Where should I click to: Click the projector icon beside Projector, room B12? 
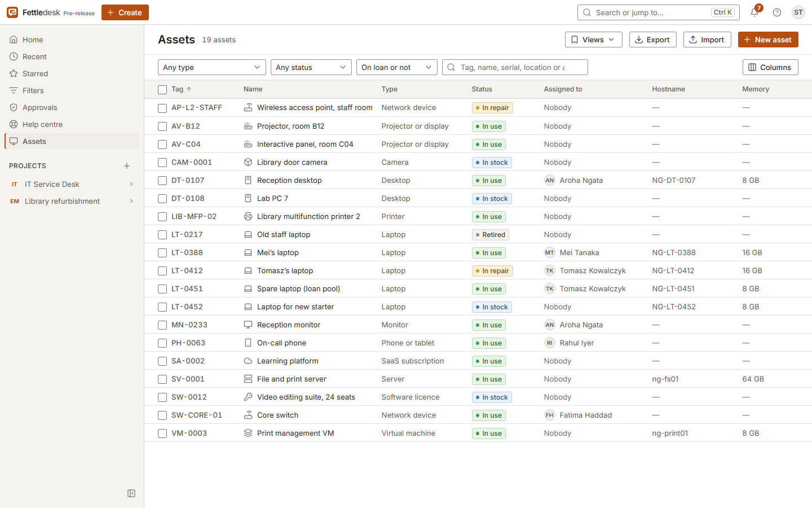point(248,126)
